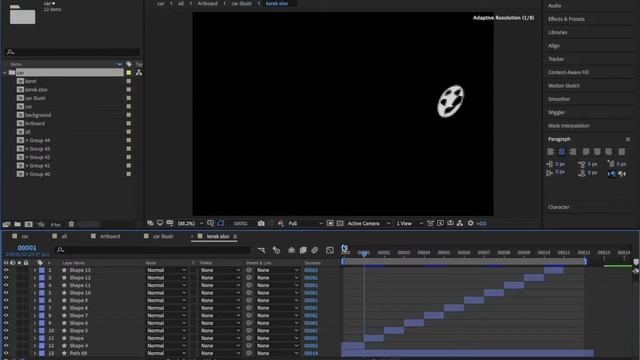This screenshot has width=640, height=360.
Task: Click the pick whip icon for Shape 9
Action: tap(249, 300)
